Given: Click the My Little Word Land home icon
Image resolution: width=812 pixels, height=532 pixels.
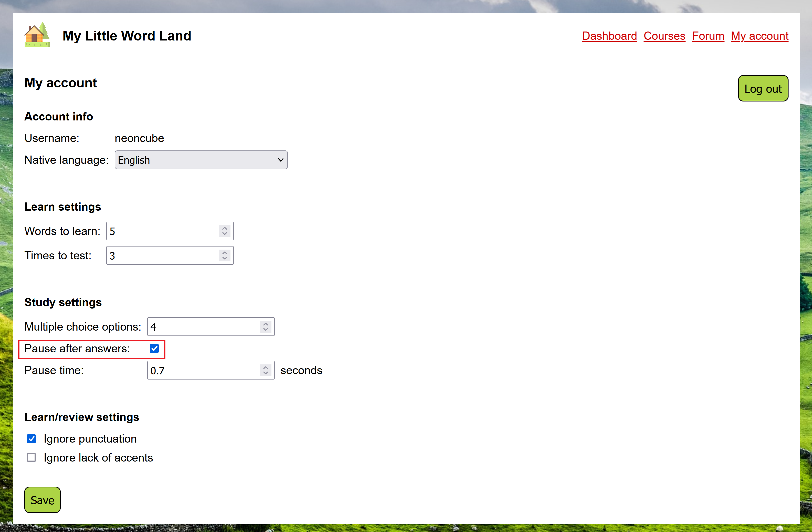Looking at the screenshot, I should [37, 34].
